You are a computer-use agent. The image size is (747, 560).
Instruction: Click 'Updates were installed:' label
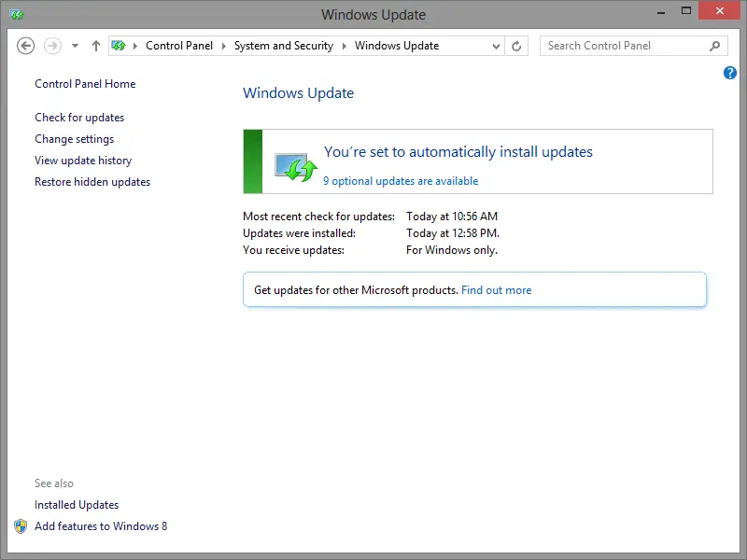[x=299, y=233]
